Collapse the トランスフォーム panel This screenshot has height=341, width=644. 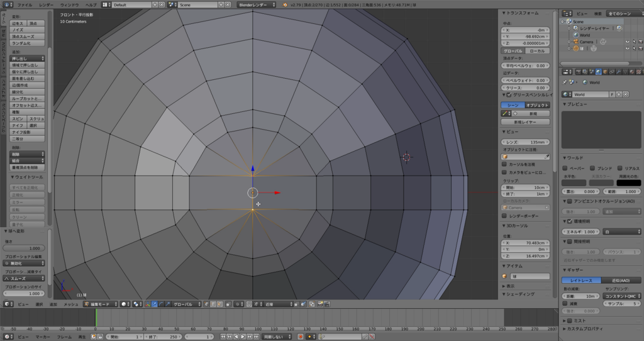pos(520,13)
